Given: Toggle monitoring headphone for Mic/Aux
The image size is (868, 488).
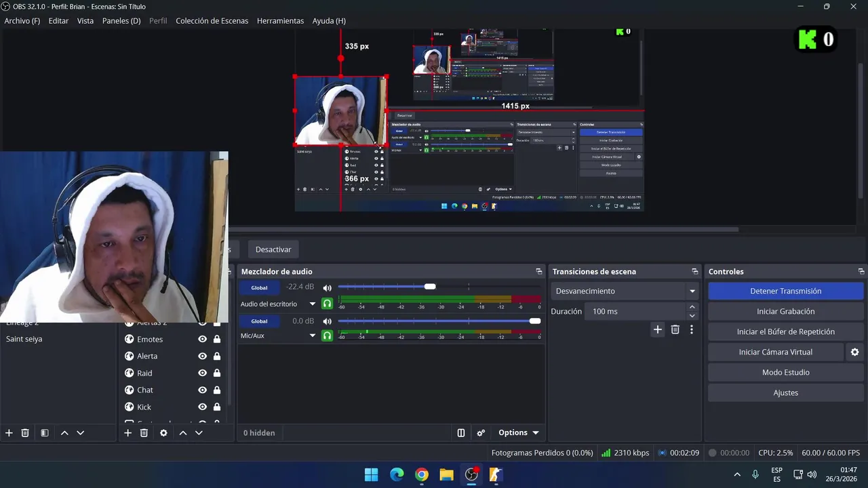Looking at the screenshot, I should coord(328,335).
